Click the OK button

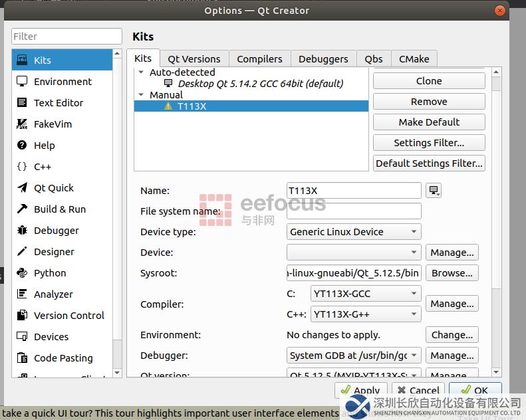click(x=475, y=390)
